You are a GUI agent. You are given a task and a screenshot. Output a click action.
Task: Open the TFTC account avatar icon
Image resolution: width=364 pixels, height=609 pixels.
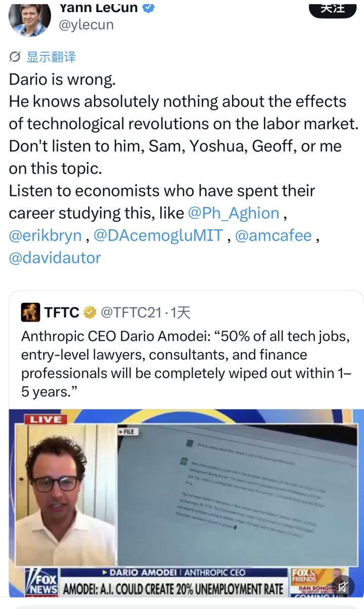[30, 312]
